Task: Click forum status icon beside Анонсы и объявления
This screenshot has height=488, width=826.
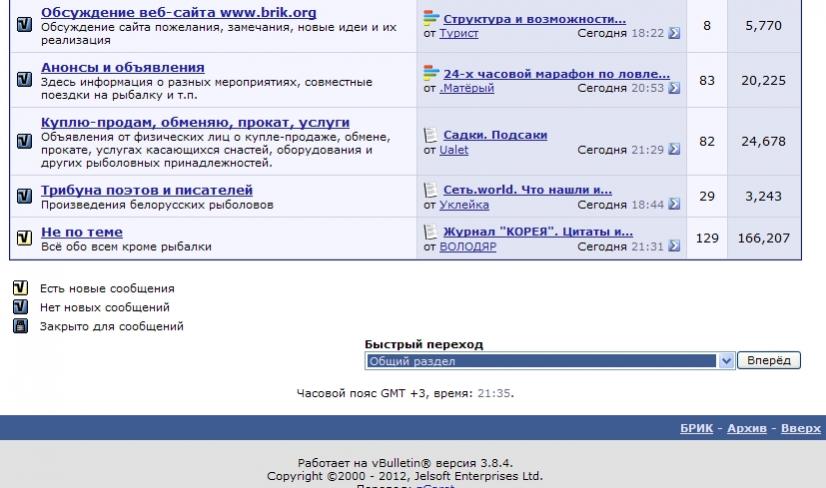Action: [x=24, y=81]
